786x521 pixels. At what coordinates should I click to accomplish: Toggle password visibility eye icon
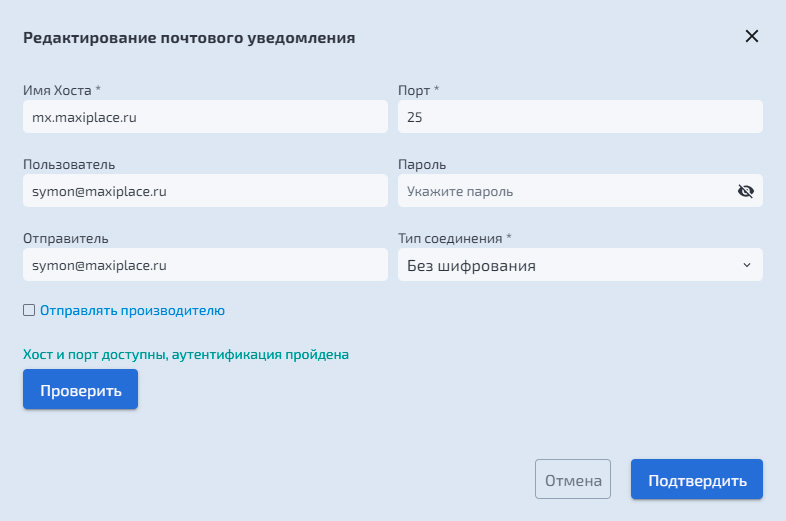point(745,191)
